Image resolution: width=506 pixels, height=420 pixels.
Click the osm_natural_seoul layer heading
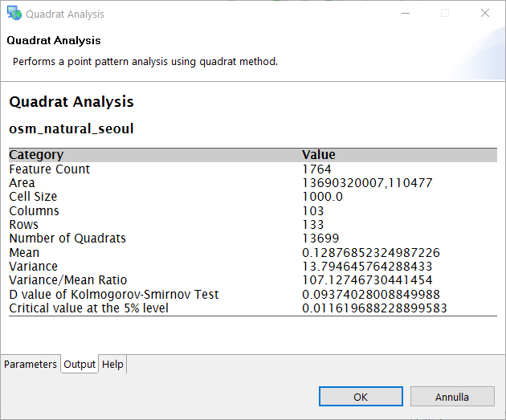tap(71, 128)
